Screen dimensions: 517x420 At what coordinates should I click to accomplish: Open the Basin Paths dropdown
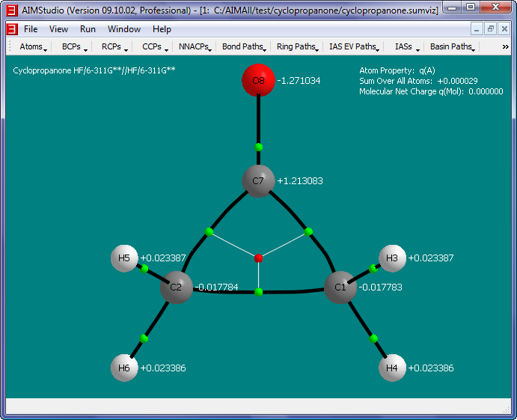(453, 47)
